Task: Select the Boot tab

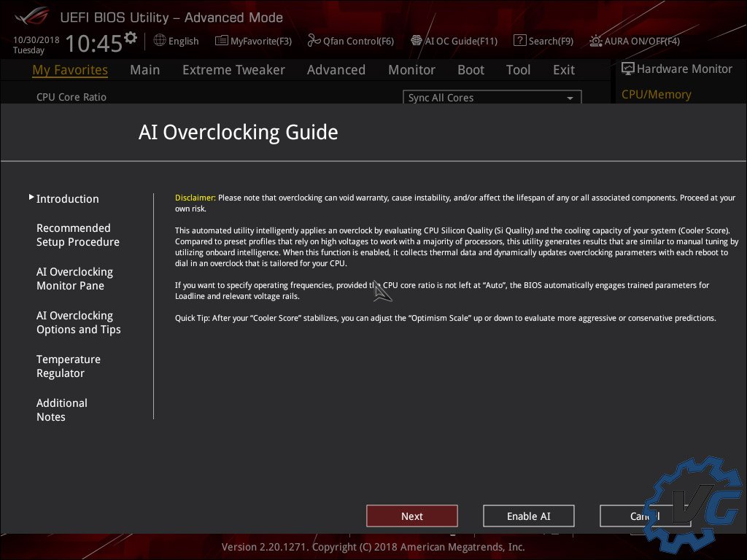Action: point(471,70)
